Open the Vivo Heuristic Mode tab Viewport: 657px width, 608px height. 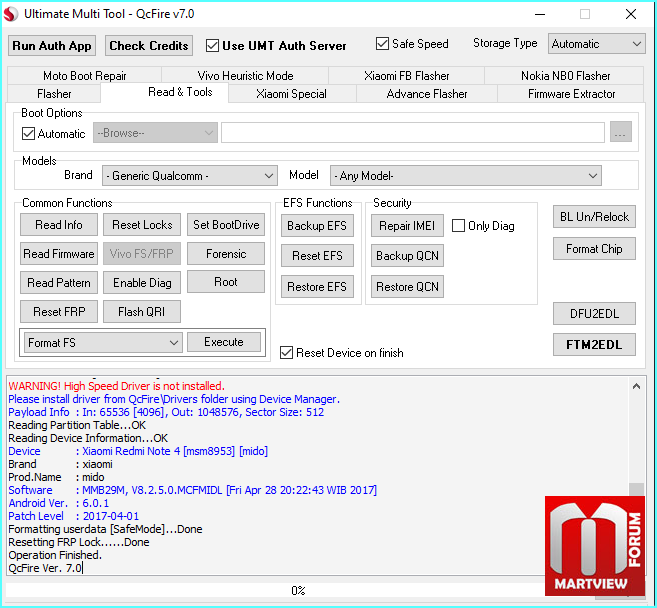tap(245, 75)
